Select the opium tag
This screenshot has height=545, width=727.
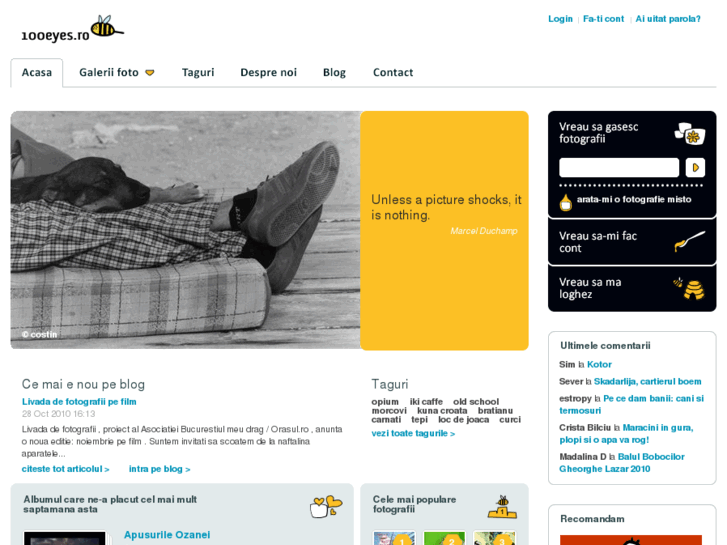pos(385,402)
